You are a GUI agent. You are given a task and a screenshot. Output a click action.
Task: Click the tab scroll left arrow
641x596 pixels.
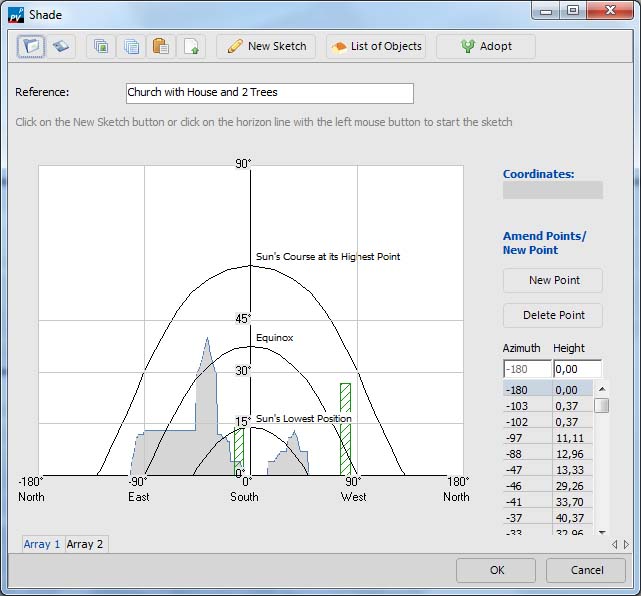pyautogui.click(x=614, y=544)
